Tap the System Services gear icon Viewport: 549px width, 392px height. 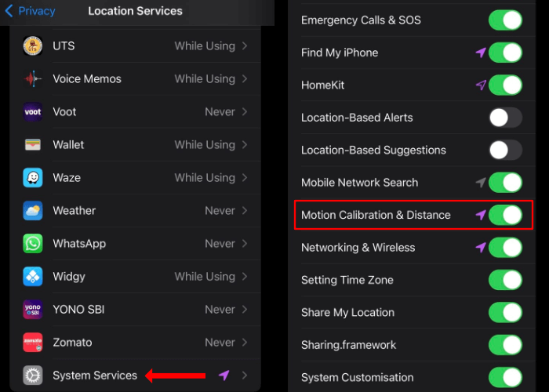(x=33, y=376)
